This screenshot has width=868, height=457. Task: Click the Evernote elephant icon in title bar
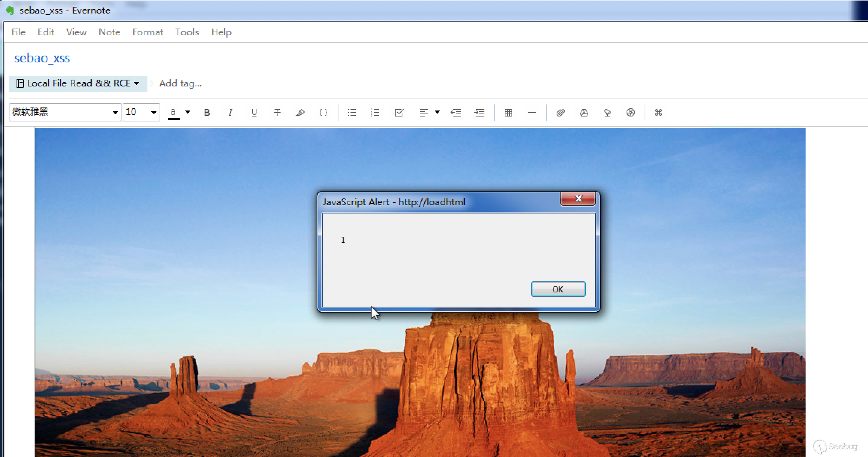coord(10,10)
